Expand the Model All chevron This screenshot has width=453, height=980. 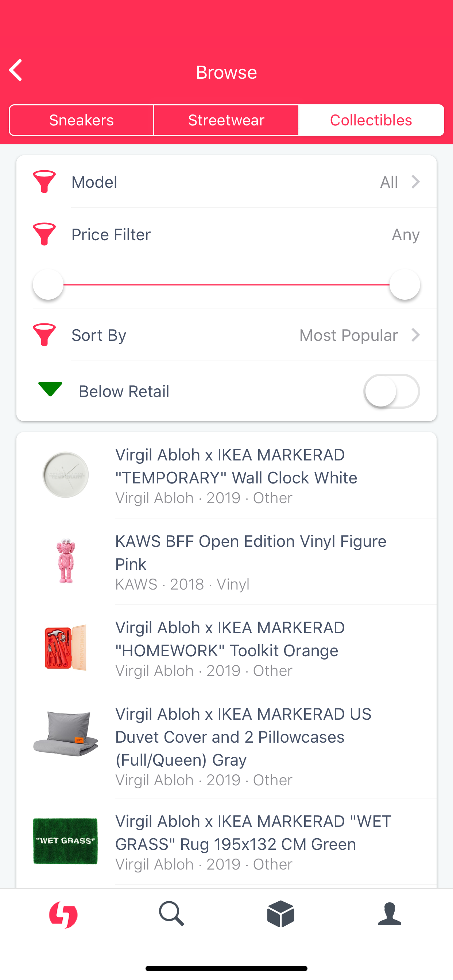[415, 182]
